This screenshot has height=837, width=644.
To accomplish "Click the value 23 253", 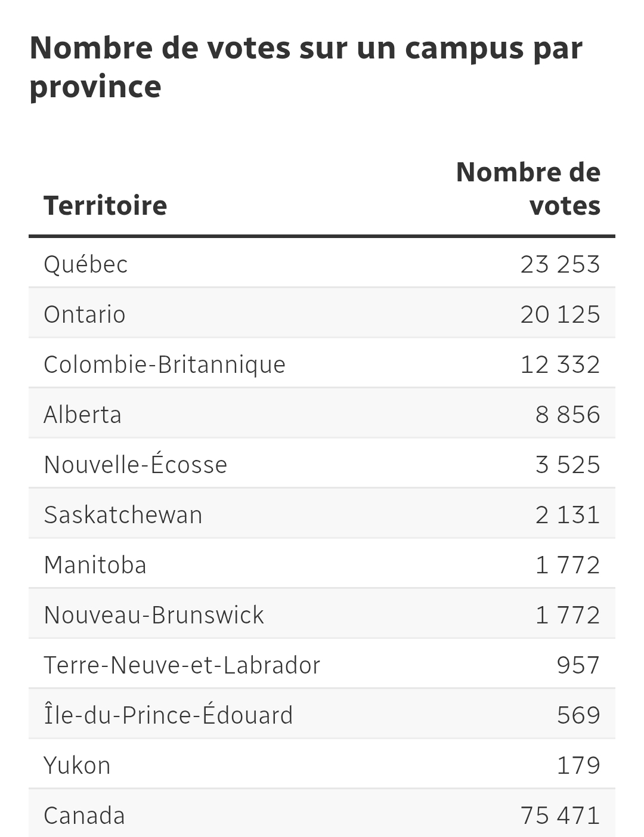I will pyautogui.click(x=559, y=264).
